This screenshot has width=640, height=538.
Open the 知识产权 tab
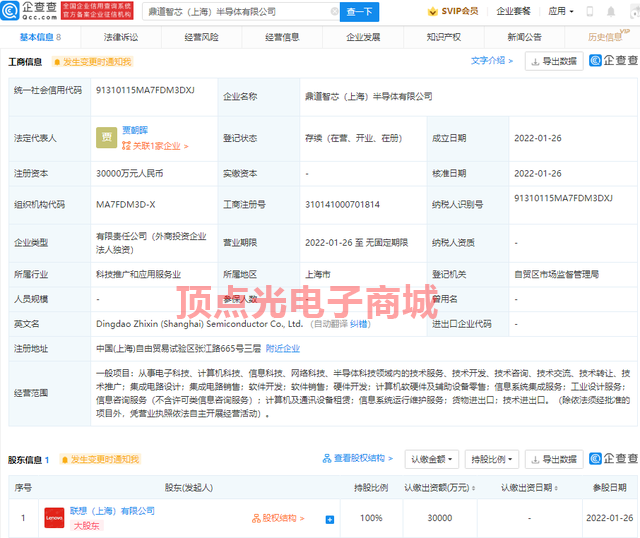pos(444,36)
